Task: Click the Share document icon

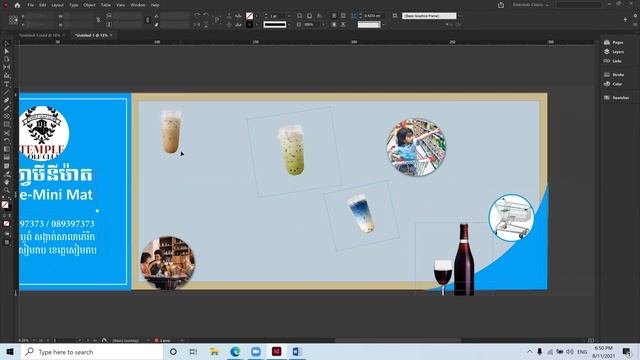Action: pos(501,5)
